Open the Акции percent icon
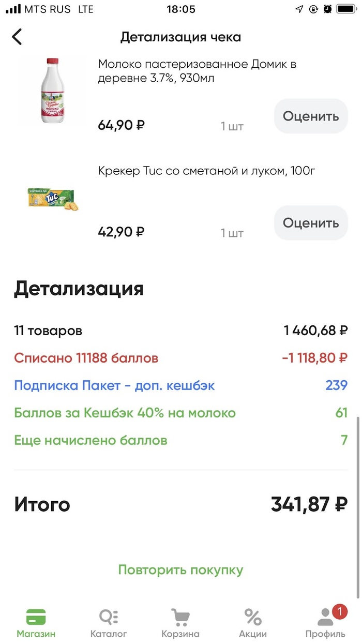 (x=253, y=617)
